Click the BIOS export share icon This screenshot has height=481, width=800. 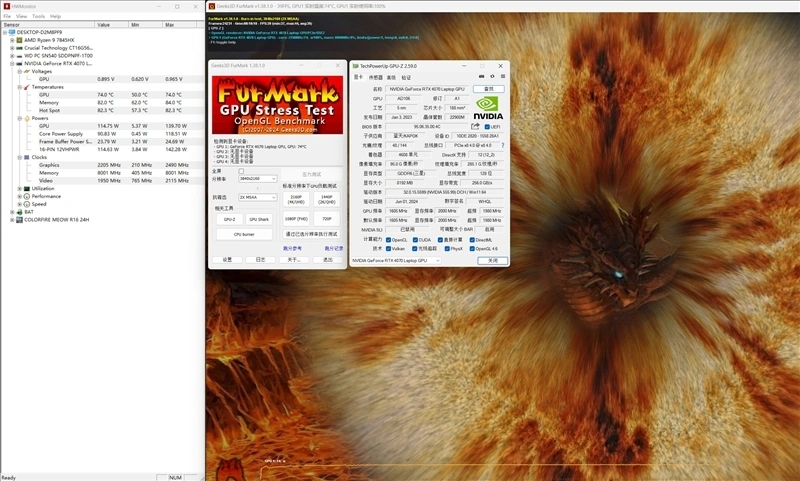[477, 127]
